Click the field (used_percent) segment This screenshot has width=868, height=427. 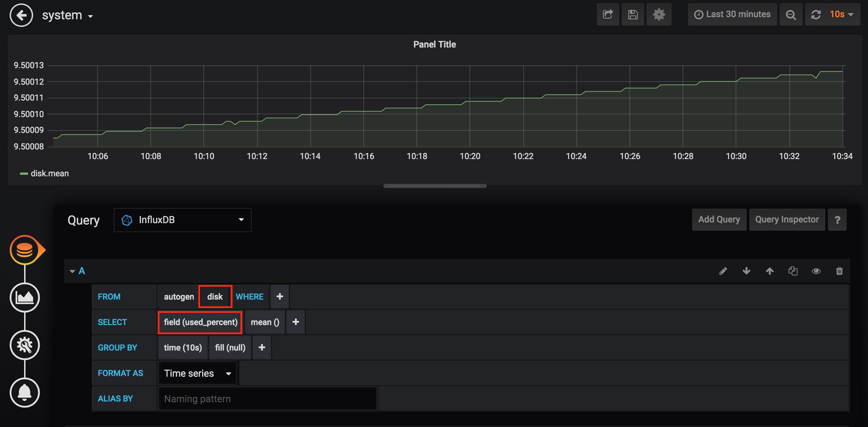(200, 322)
